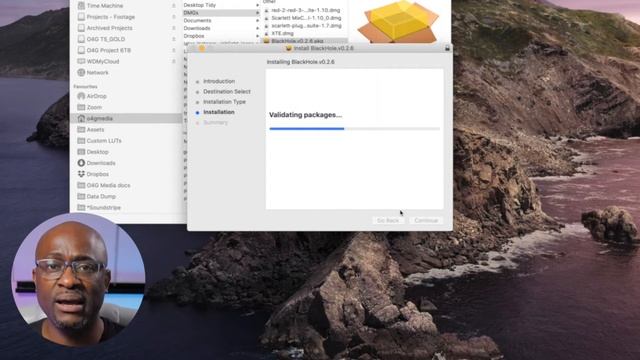Image resolution: width=640 pixels, height=360 pixels.
Task: Eject the O4G Project 6TB volume
Action: (x=174, y=50)
